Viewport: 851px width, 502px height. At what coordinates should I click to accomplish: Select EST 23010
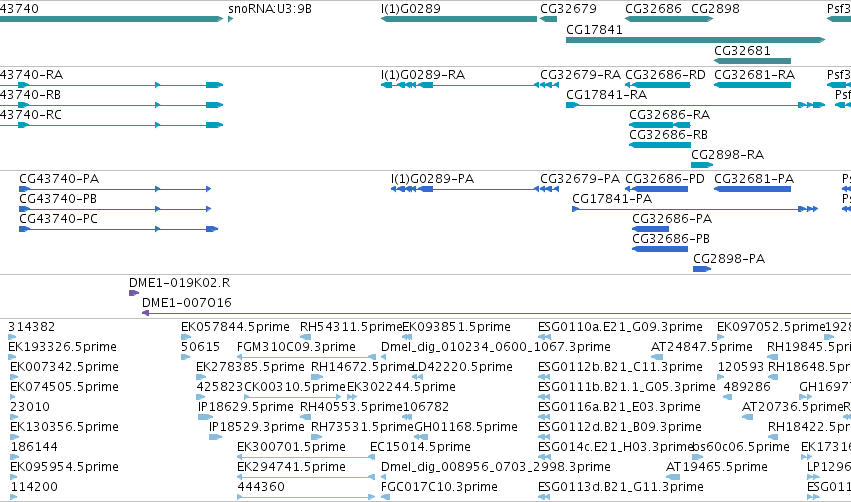click(15, 417)
